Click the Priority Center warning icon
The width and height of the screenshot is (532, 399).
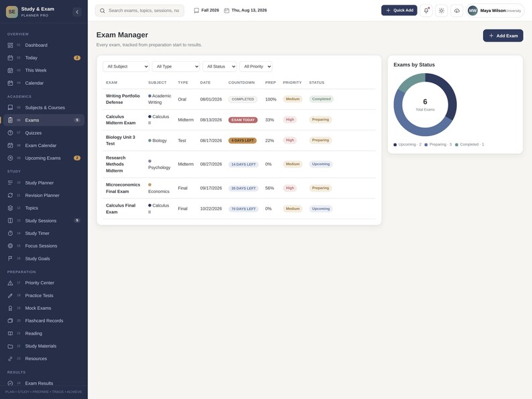click(10, 283)
